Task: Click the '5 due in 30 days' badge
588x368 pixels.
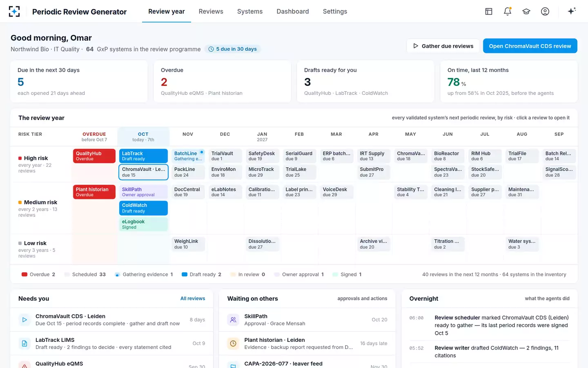Action: pos(233,49)
